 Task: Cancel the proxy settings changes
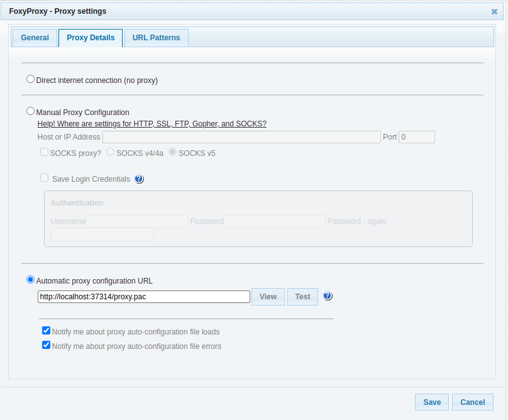pyautogui.click(x=473, y=402)
